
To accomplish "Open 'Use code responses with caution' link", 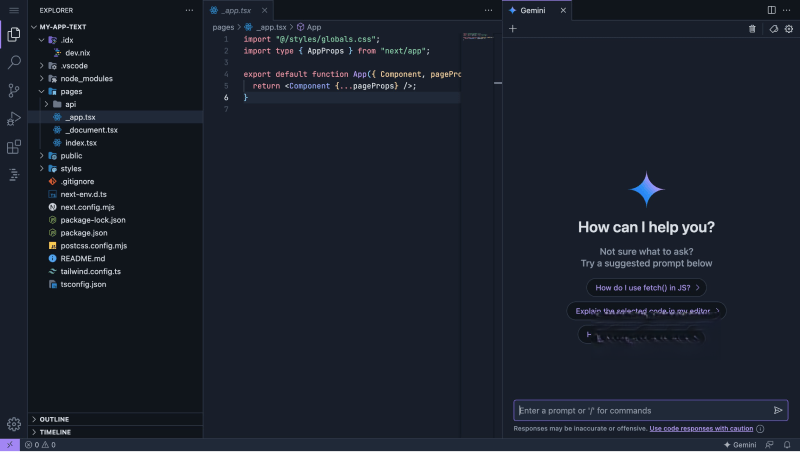I will [701, 428].
